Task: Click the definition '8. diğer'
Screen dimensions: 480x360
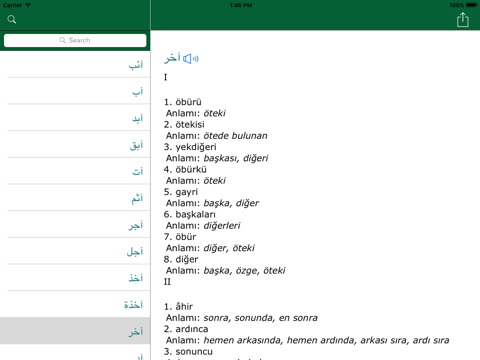Action: coord(181,260)
